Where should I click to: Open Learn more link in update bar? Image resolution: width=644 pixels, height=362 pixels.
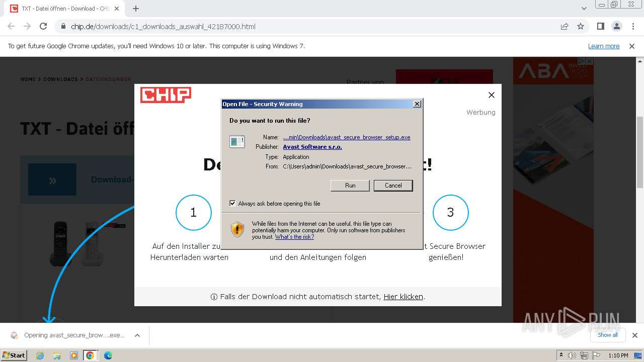pyautogui.click(x=604, y=46)
